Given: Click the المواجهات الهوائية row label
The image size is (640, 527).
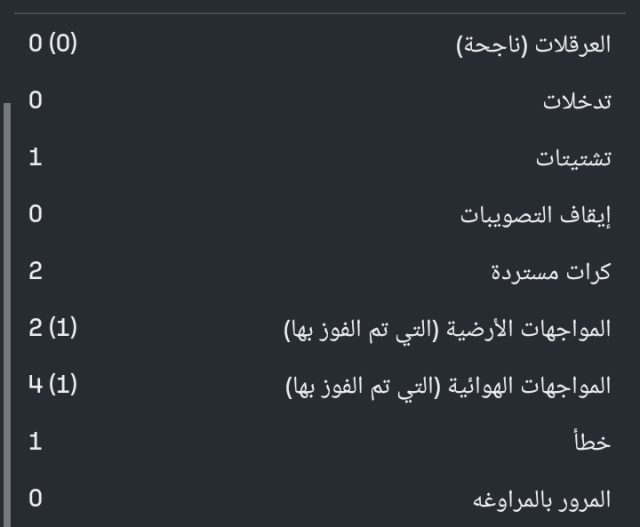Looking at the screenshot, I should pyautogui.click(x=447, y=385).
